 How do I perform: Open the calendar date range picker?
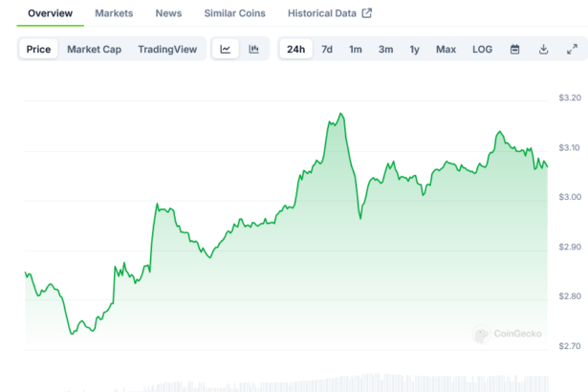tap(514, 50)
